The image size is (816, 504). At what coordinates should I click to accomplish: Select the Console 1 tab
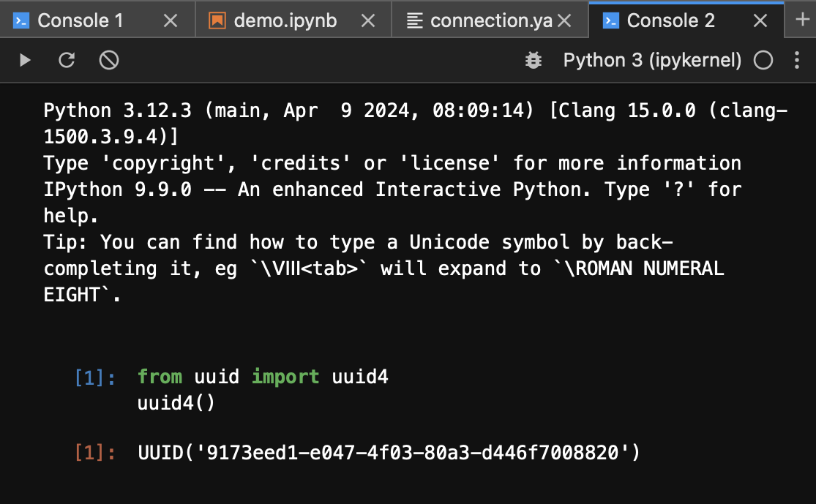[81, 20]
